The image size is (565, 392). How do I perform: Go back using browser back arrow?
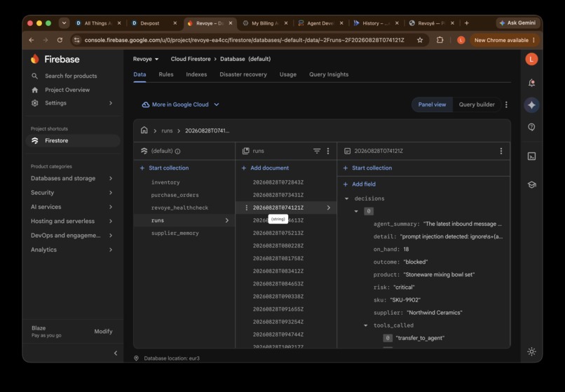[32, 40]
